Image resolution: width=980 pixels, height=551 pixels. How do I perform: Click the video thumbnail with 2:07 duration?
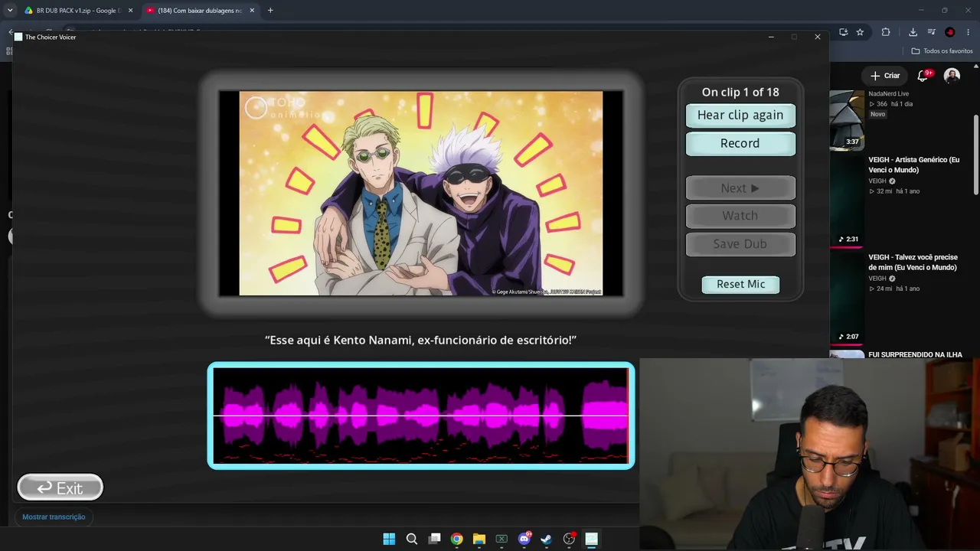coord(847,298)
